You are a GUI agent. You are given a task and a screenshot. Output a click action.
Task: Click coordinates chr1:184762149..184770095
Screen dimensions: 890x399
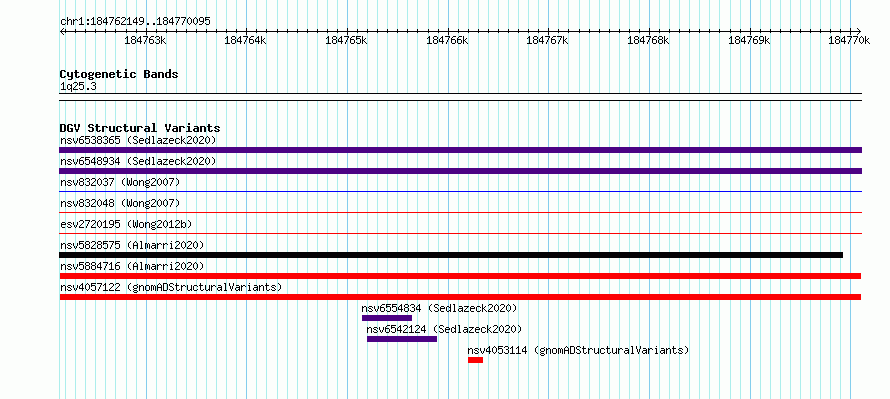point(135,22)
